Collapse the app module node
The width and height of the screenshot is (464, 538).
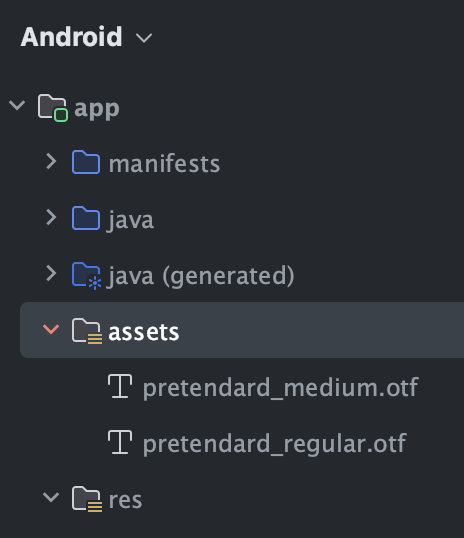17,105
